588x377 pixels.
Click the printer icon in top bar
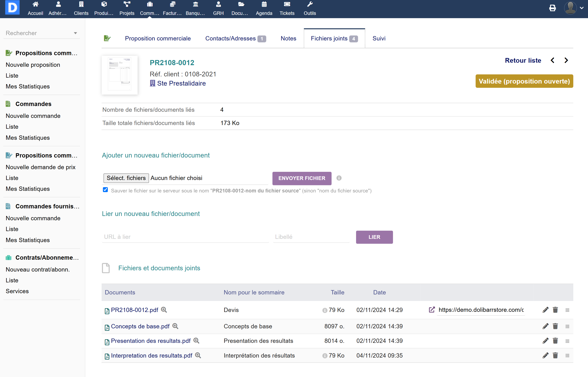tap(552, 8)
